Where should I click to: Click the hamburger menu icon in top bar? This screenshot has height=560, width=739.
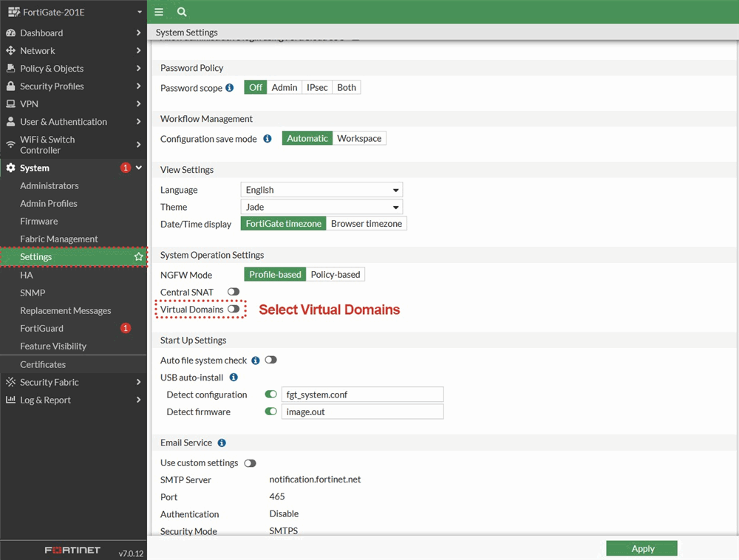(159, 12)
